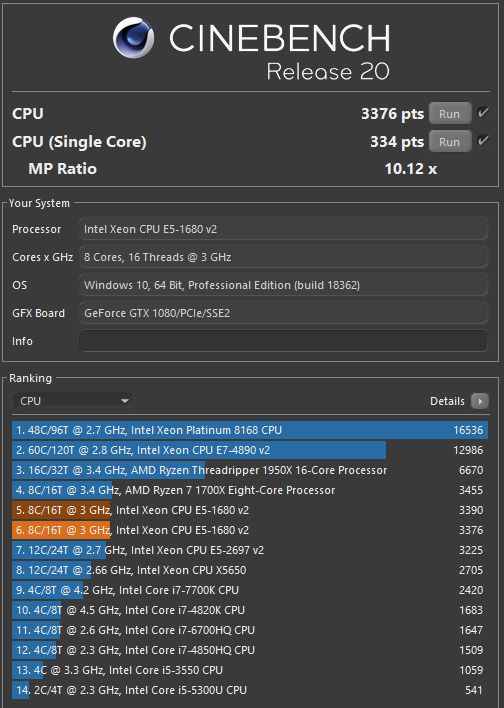Click the Processor field Intel Xeon E5-1680 v2
The width and height of the screenshot is (504, 708).
[x=283, y=229]
